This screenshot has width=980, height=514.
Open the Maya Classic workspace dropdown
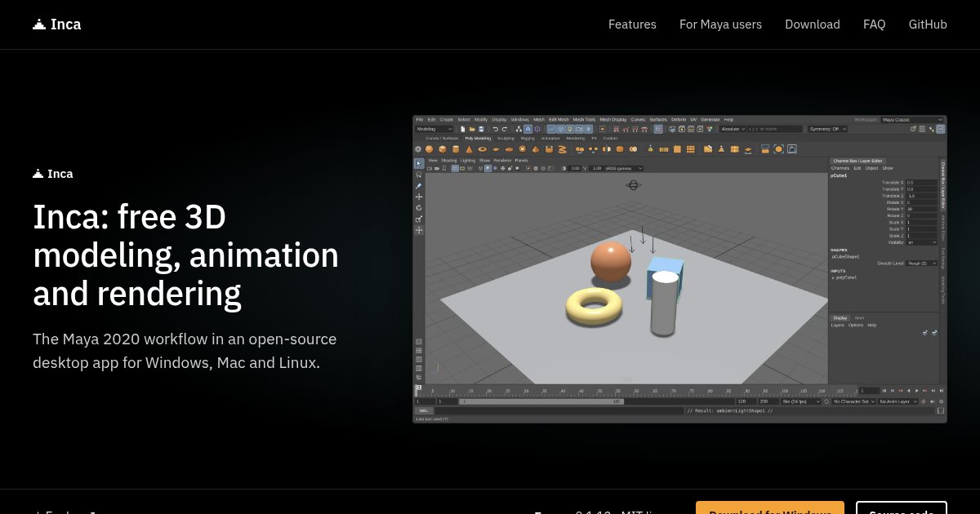[912, 120]
